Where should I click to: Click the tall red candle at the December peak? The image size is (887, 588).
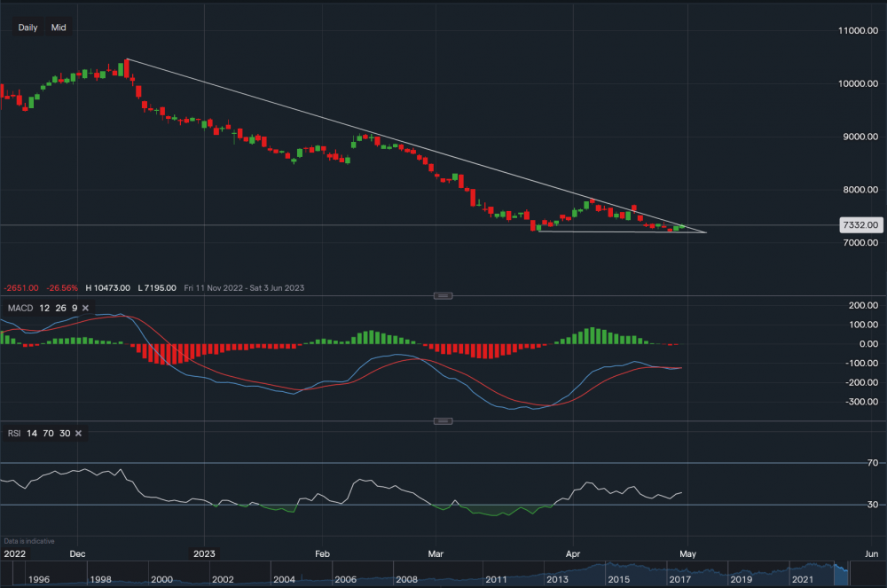(128, 69)
